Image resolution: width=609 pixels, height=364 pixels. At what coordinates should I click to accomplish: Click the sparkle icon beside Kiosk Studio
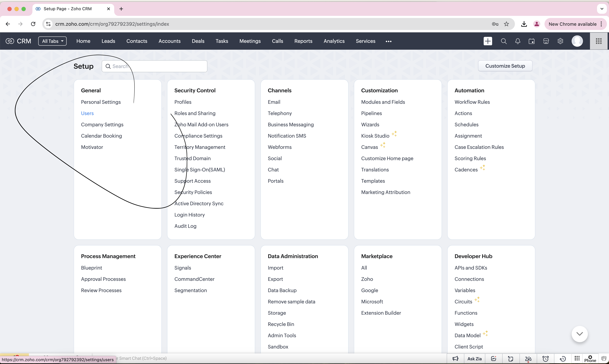(394, 134)
